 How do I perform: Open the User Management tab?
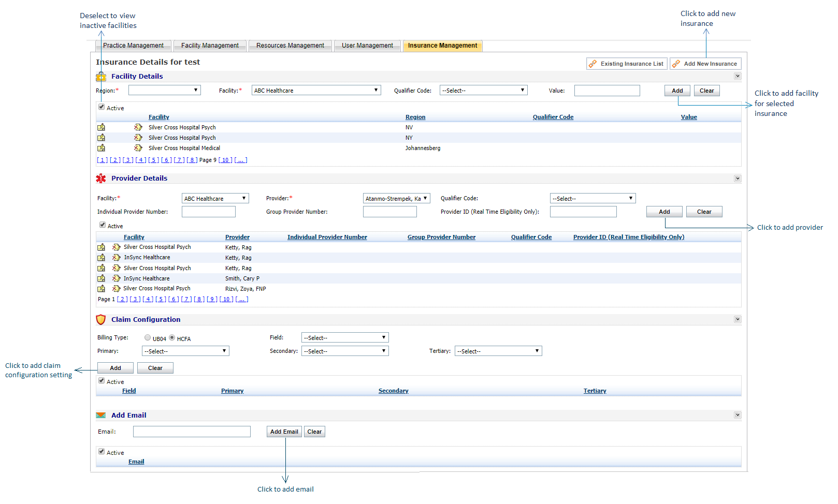pos(367,46)
